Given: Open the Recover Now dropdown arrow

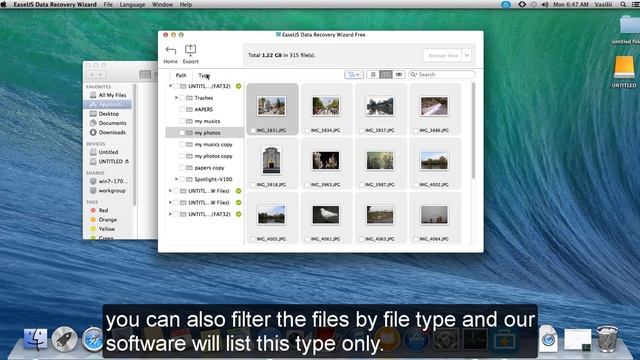Looking at the screenshot, I should click(x=467, y=55).
